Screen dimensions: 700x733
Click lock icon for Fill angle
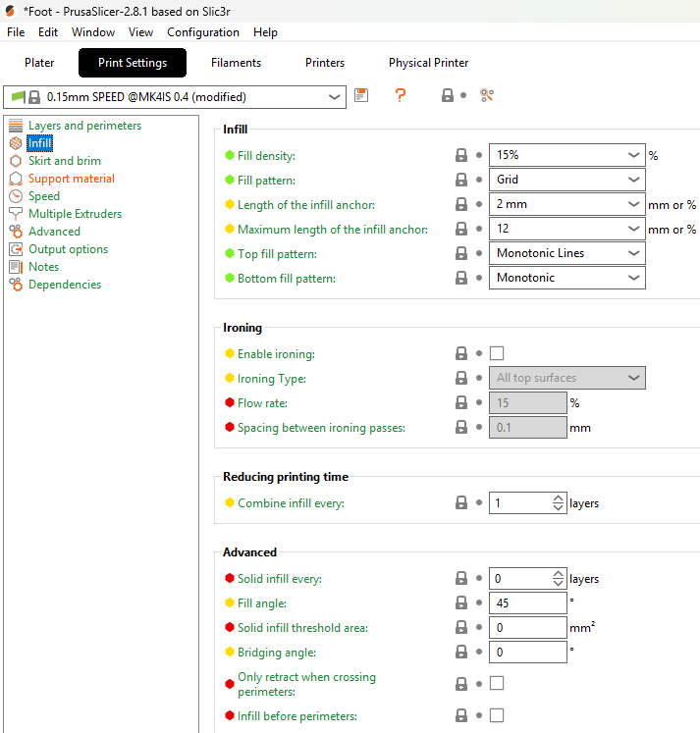point(461,602)
